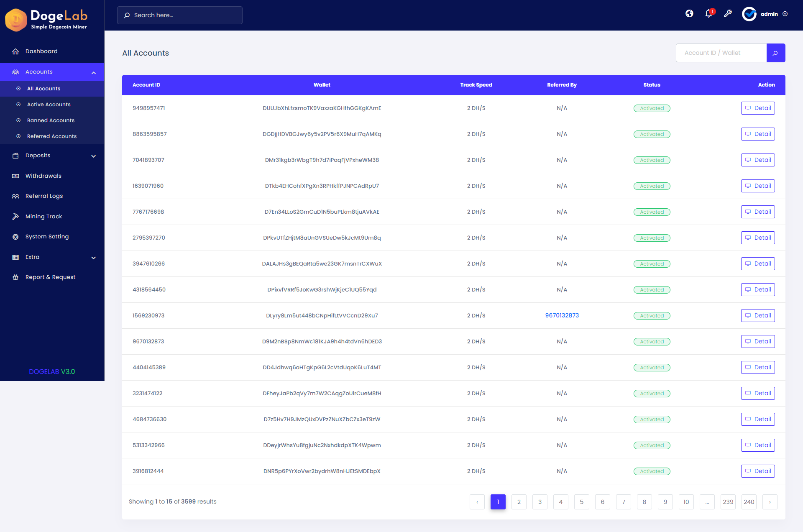Image resolution: width=803 pixels, height=532 pixels.
Task: Click the wrench settings icon in the header
Action: pyautogui.click(x=728, y=14)
